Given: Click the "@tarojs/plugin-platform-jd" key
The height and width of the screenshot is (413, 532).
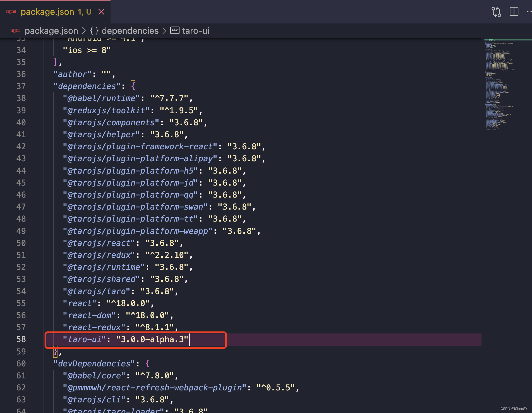Looking at the screenshot, I should [130, 183].
